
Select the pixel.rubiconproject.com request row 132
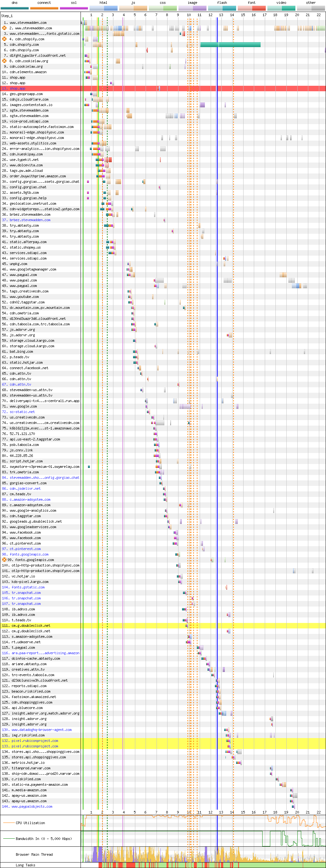coord(35,741)
